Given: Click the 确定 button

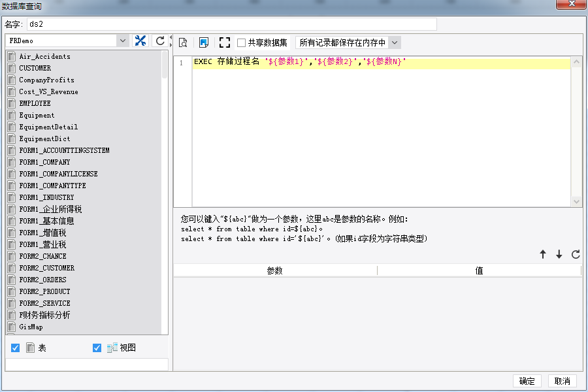Looking at the screenshot, I should click(527, 381).
